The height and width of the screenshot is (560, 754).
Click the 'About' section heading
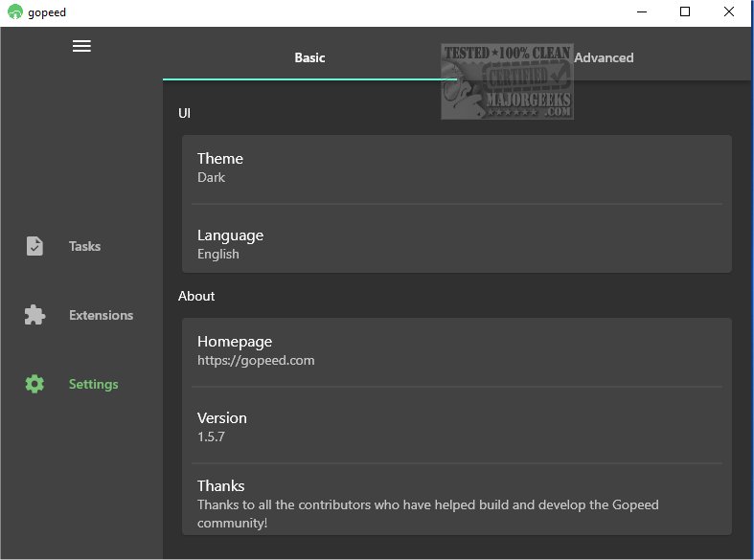click(196, 296)
